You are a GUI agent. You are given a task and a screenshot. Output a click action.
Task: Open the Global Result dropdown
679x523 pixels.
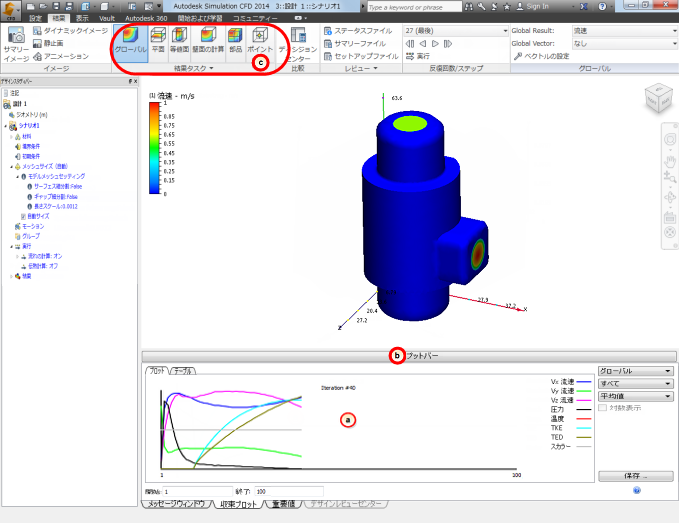pos(625,31)
